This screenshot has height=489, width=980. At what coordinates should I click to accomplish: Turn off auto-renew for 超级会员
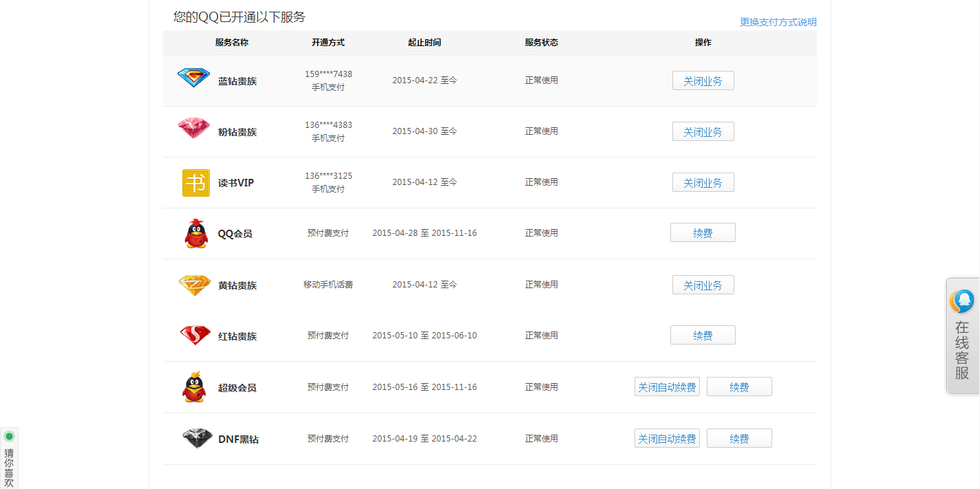click(x=667, y=387)
